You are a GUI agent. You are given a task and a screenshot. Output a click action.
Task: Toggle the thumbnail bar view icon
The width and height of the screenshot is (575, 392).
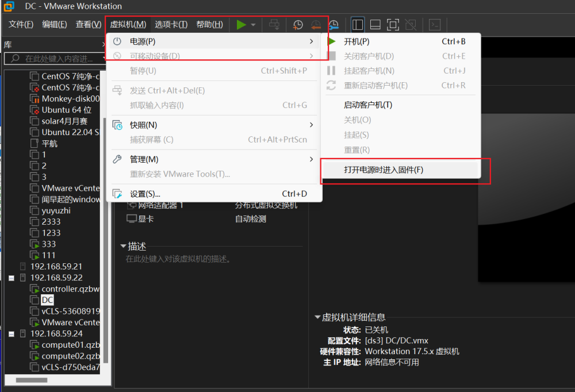tap(375, 25)
